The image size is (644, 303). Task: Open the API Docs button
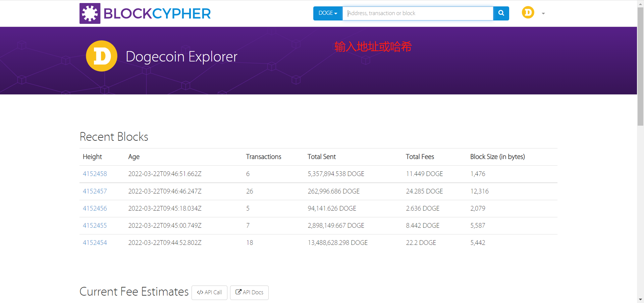pyautogui.click(x=249, y=293)
